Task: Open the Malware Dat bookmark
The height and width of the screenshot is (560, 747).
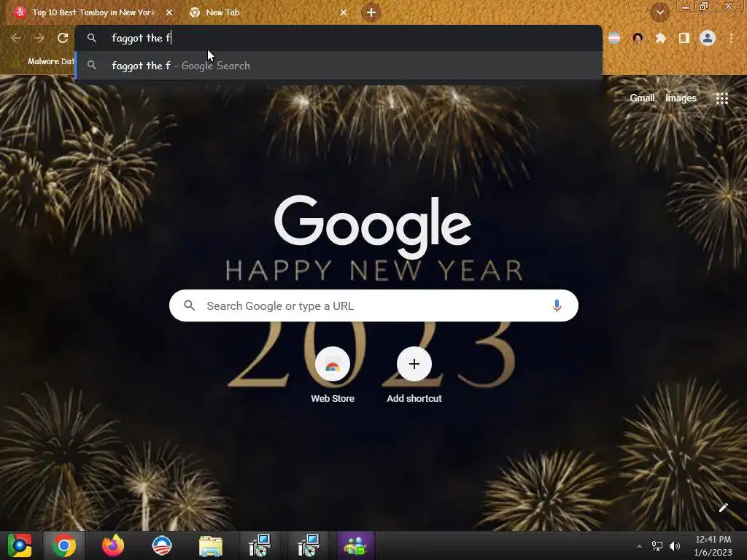Action: 44,61
